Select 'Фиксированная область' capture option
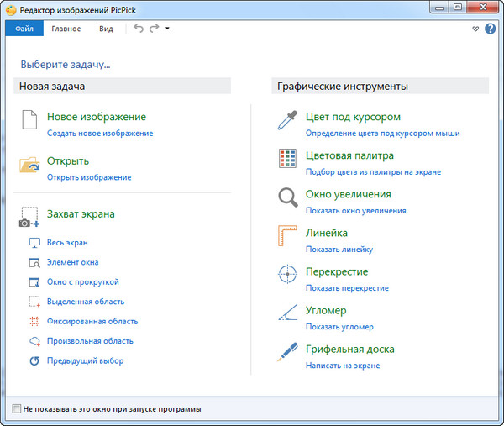504x426 pixels. tap(92, 321)
